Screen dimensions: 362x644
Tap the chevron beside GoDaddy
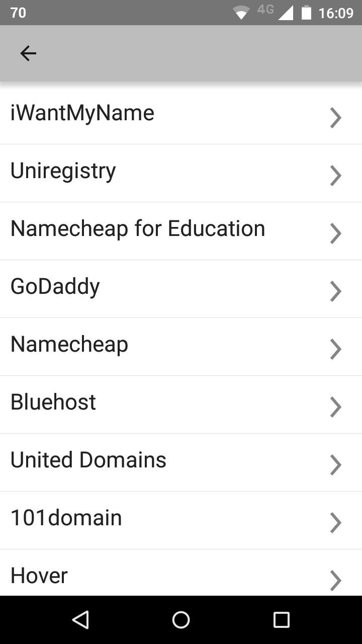tap(335, 291)
